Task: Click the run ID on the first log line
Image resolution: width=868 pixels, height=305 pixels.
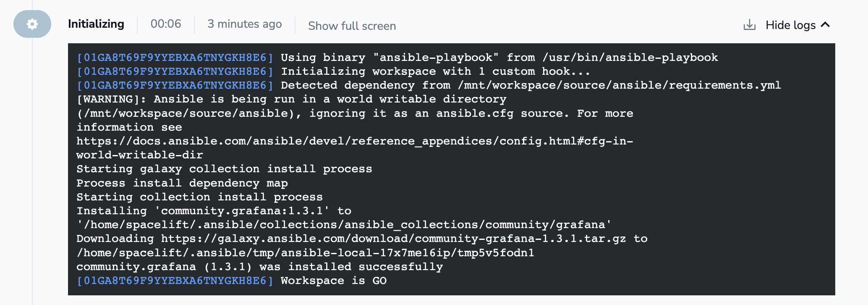Action: pos(175,58)
